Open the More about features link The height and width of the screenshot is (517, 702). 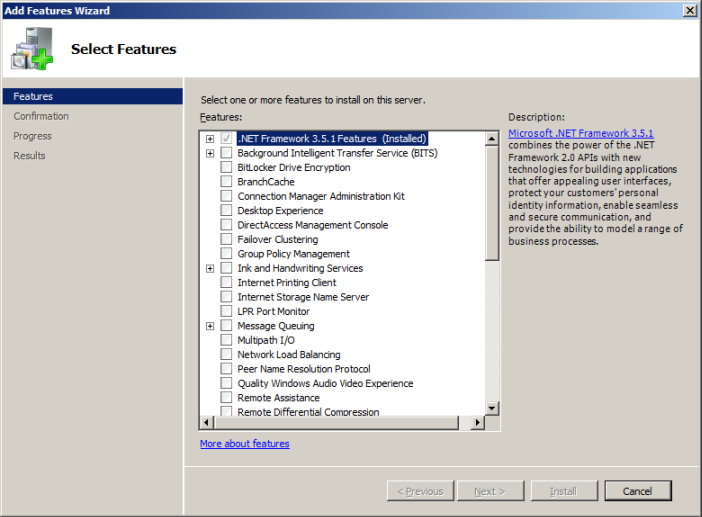point(244,444)
